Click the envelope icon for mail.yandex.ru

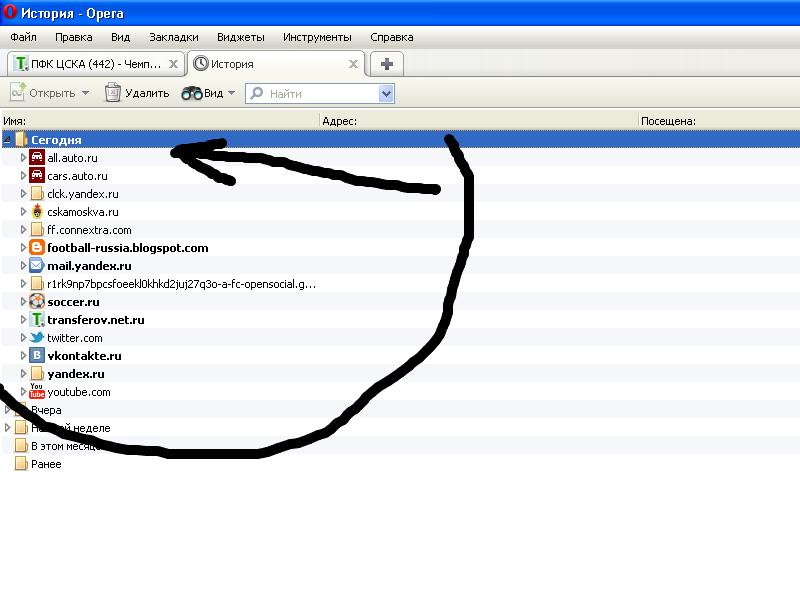pos(37,265)
